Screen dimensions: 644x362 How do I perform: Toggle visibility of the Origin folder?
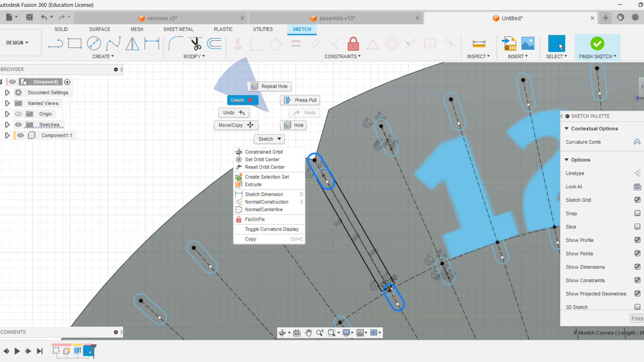pos(18,114)
